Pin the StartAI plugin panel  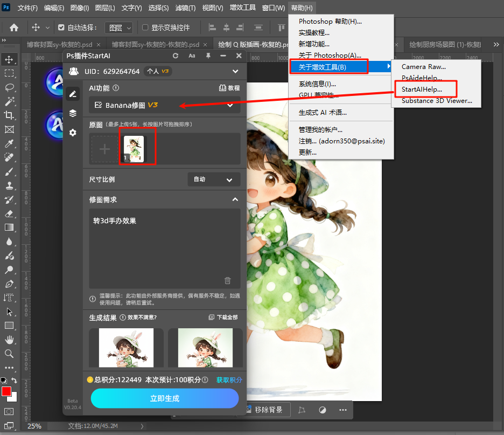click(209, 56)
